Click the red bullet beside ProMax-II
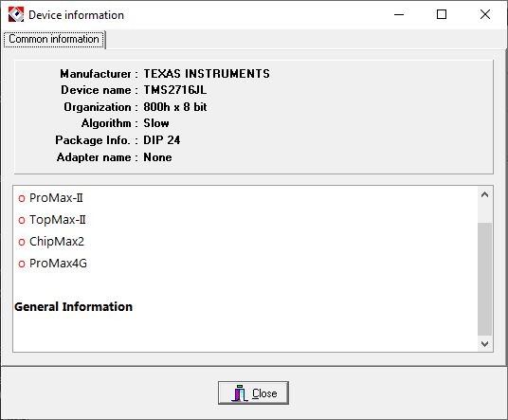 tap(22, 199)
